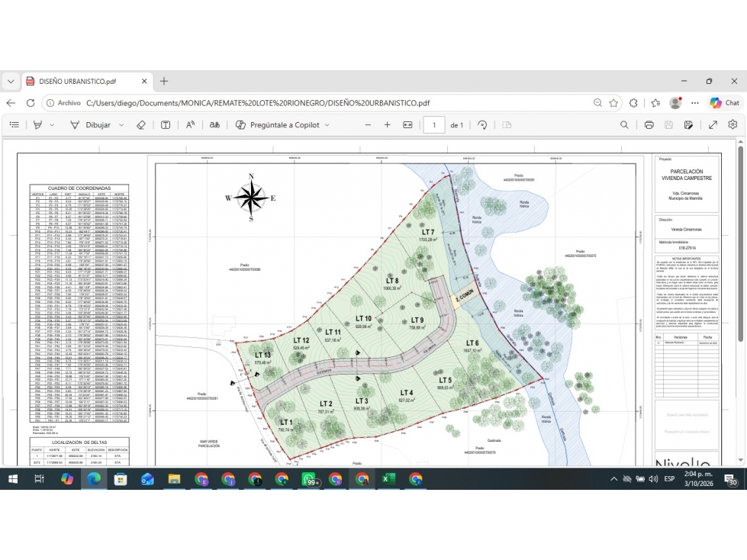Open the PDF table of contents panel

pos(14,125)
